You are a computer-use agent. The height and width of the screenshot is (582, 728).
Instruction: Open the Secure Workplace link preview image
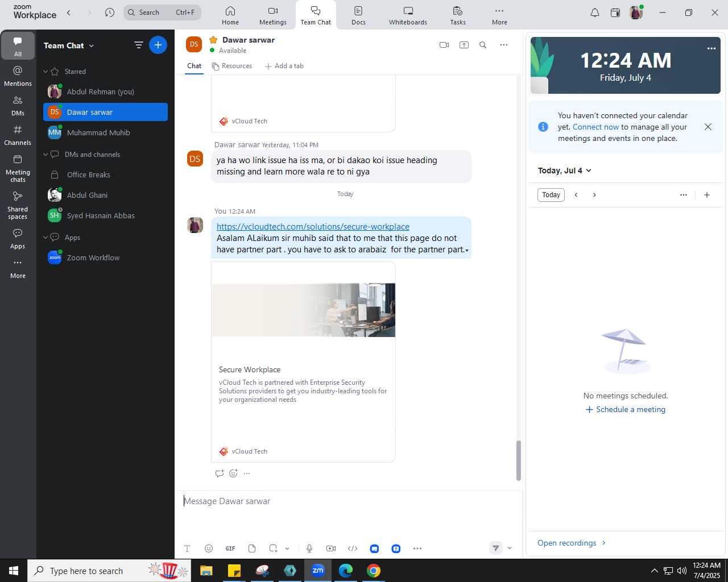(304, 310)
